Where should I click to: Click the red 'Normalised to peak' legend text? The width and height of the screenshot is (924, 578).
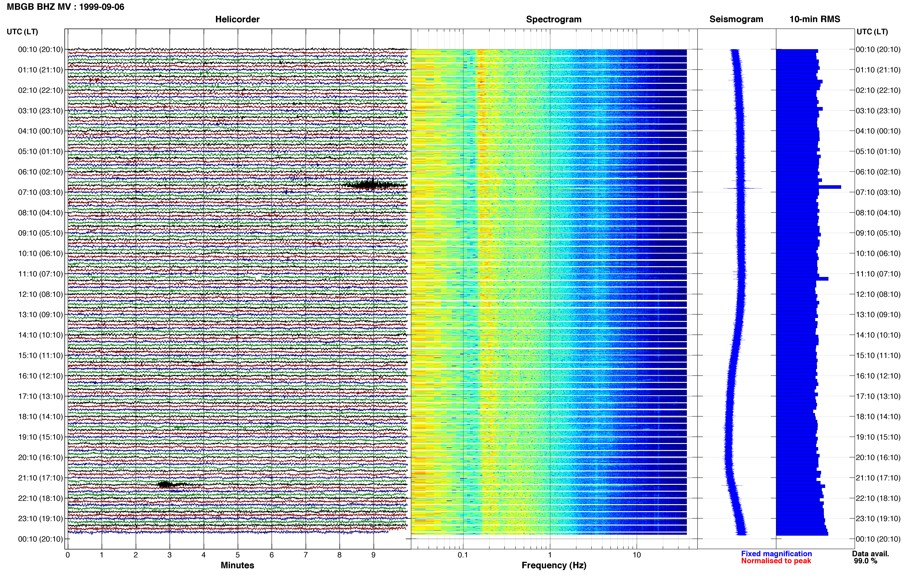[776, 561]
